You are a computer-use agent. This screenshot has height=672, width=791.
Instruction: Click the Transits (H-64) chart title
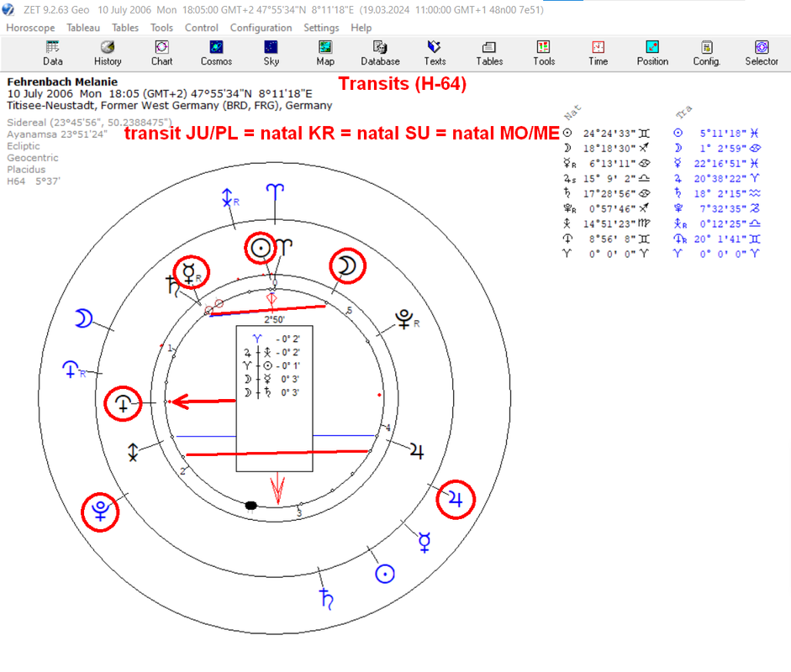[x=402, y=84]
